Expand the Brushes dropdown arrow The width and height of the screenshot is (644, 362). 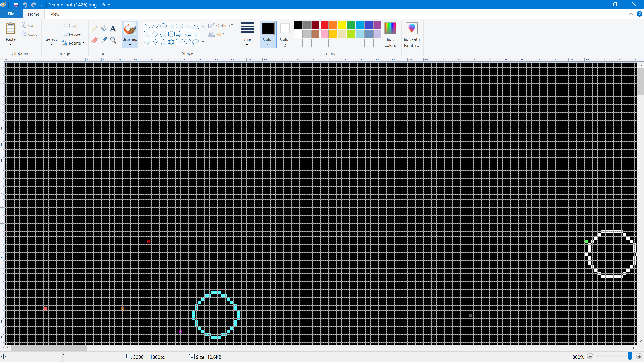[x=130, y=45]
